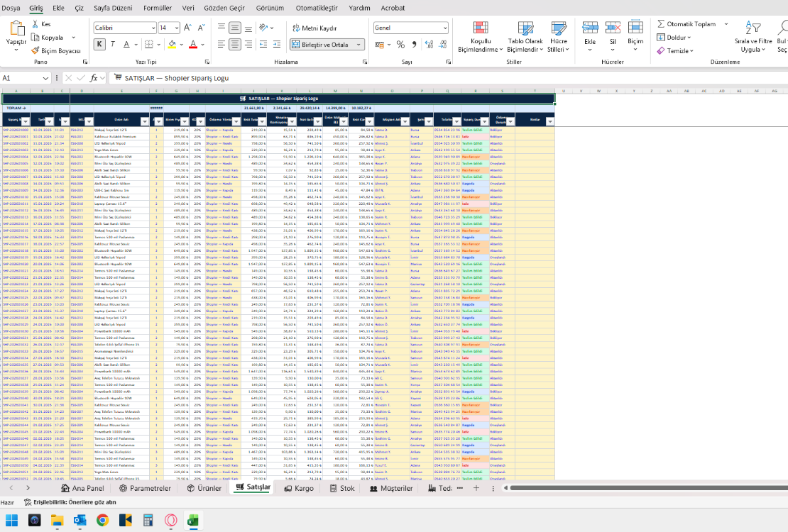Toggle middle vertical alignment
Screen dimensions: 788x532
click(x=235, y=28)
